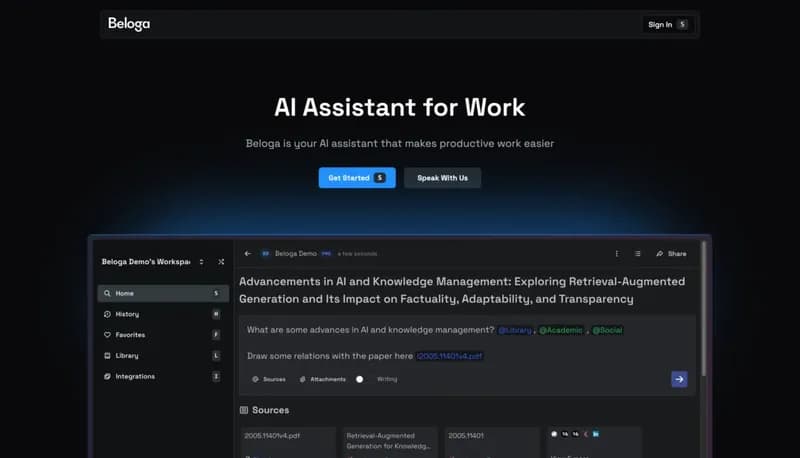
Task: Click the Home search magnifier icon
Action: (x=107, y=293)
